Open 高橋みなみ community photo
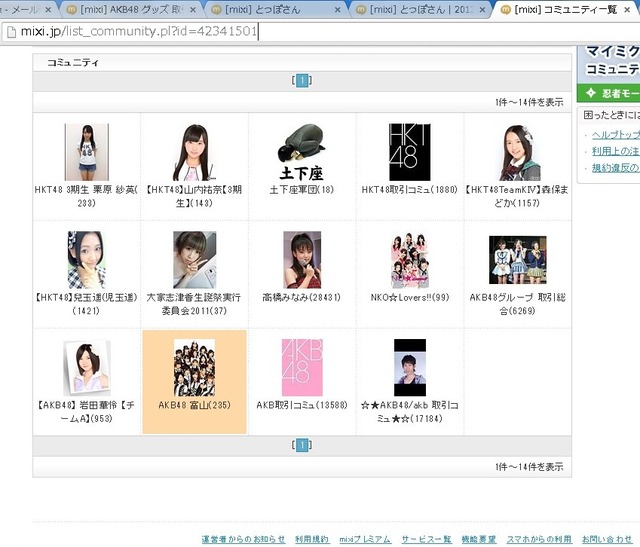This screenshot has width=640, height=547. pos(302,260)
